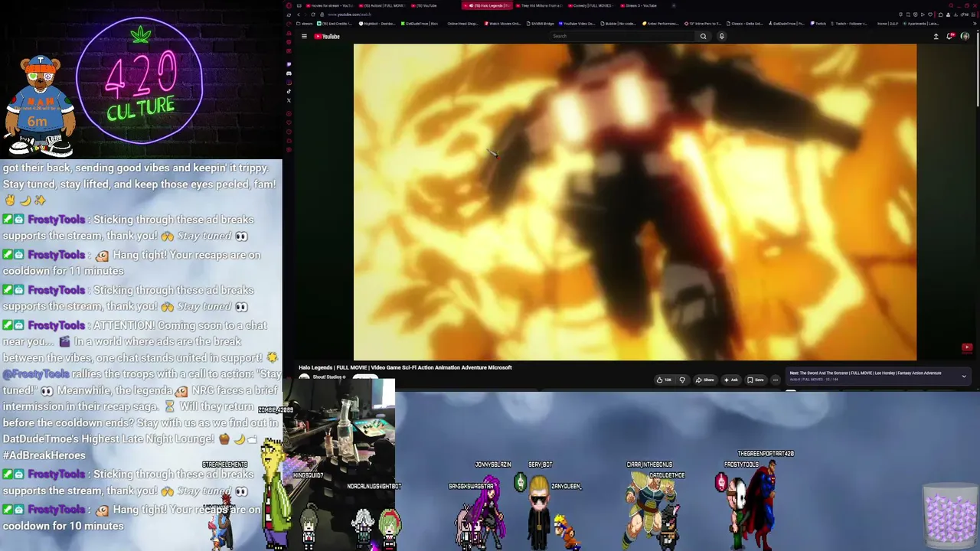Click the #AdBreakHeroes hashtag in chat
Image resolution: width=980 pixels, height=551 pixels.
(x=44, y=455)
